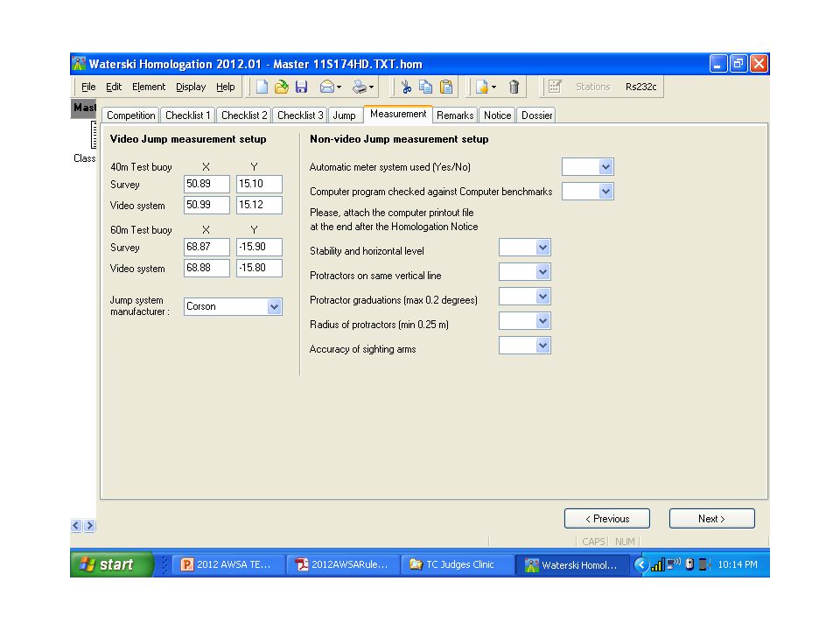Switch to the Notice tab
840x630 pixels.
tap(497, 115)
